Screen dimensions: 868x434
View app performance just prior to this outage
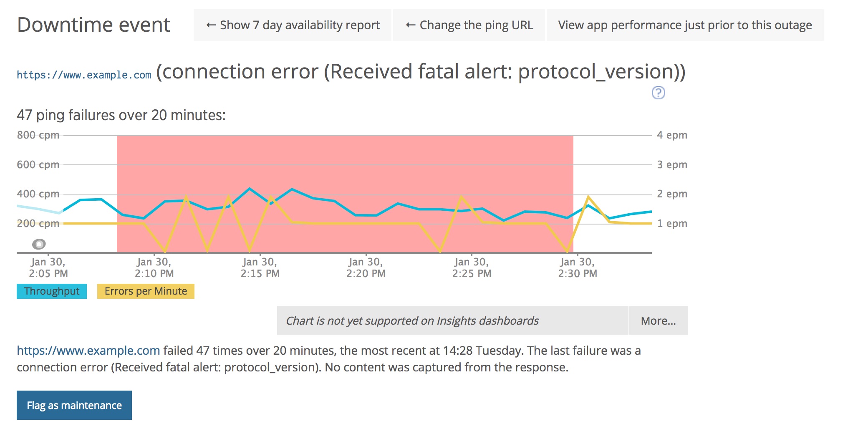[x=685, y=25]
